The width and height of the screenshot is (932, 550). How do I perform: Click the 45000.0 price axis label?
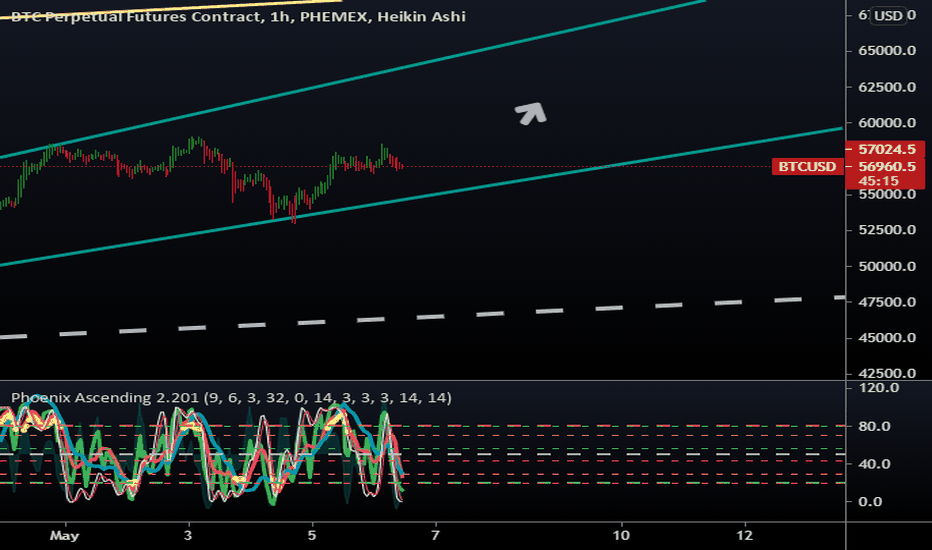pos(887,337)
